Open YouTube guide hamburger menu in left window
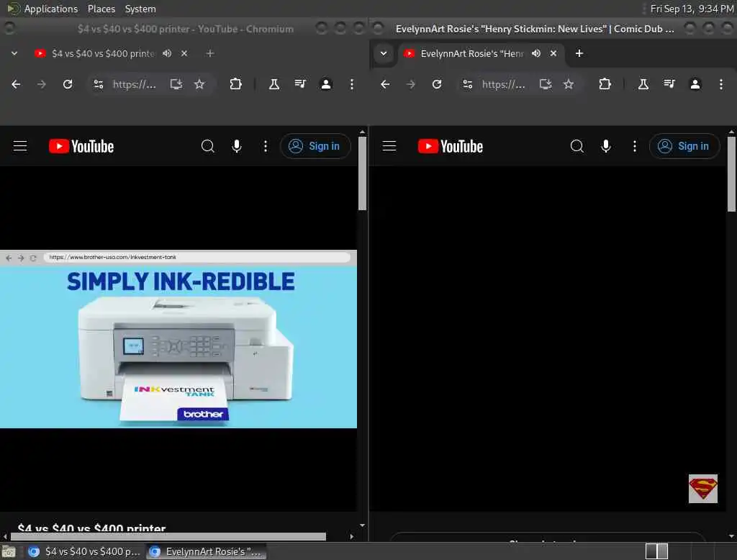 (x=20, y=146)
